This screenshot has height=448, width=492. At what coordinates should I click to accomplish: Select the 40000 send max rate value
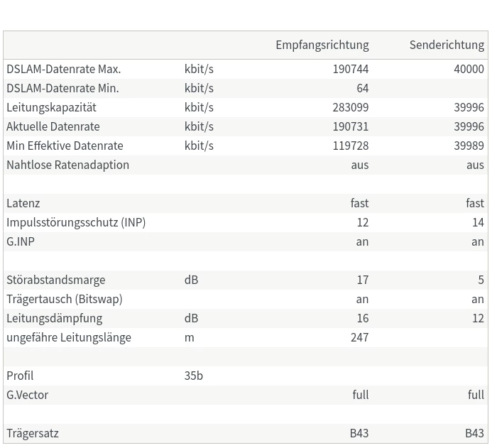click(x=469, y=69)
